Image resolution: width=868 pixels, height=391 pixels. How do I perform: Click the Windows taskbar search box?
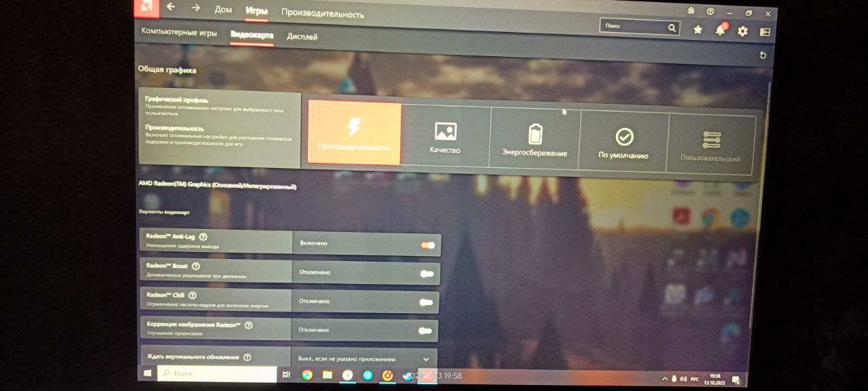click(217, 373)
